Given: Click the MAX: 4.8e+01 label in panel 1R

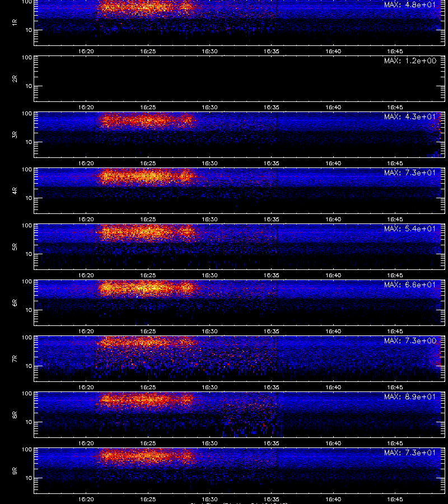Looking at the screenshot, I should click(410, 5).
